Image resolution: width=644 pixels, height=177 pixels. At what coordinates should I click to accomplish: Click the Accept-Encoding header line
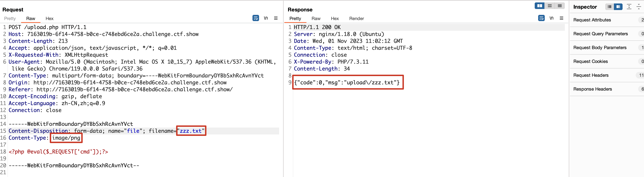click(55, 96)
